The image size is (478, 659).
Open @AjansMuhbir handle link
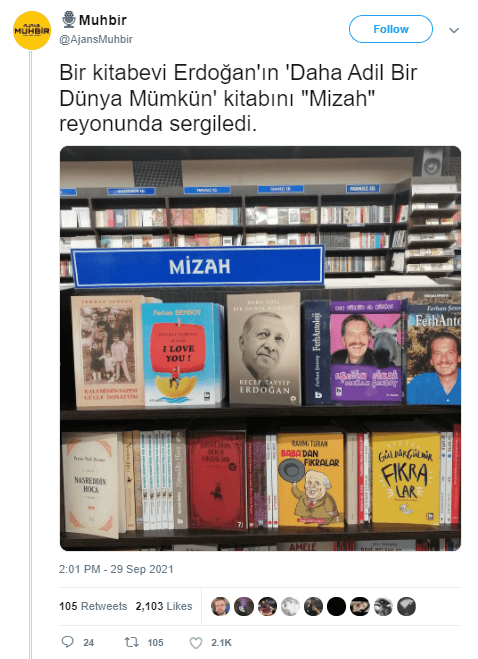pos(96,39)
